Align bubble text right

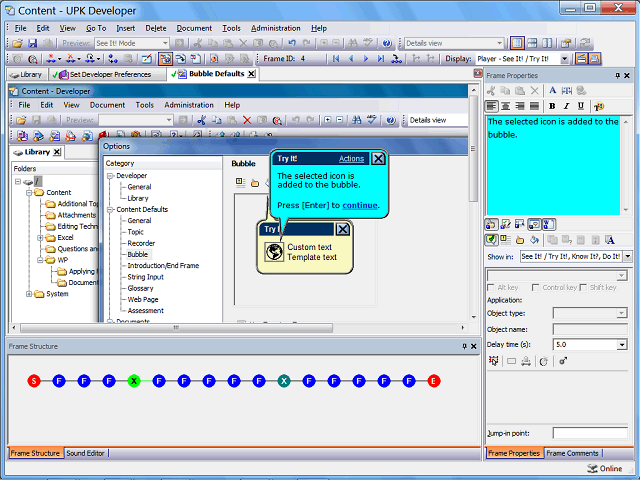tap(520, 106)
